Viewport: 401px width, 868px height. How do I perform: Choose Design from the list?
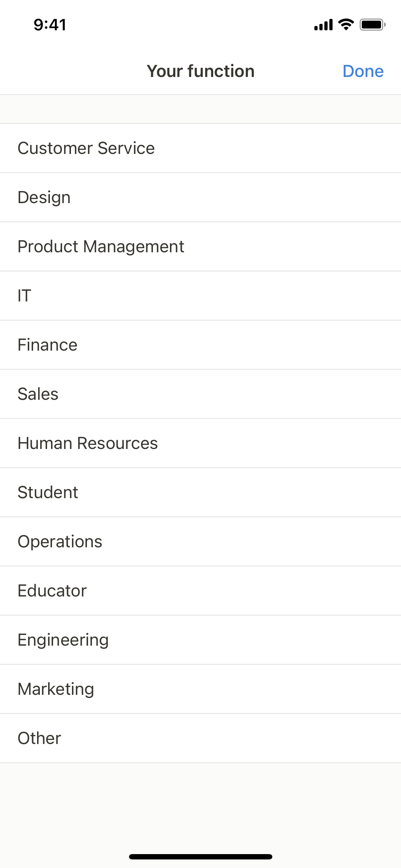click(200, 197)
